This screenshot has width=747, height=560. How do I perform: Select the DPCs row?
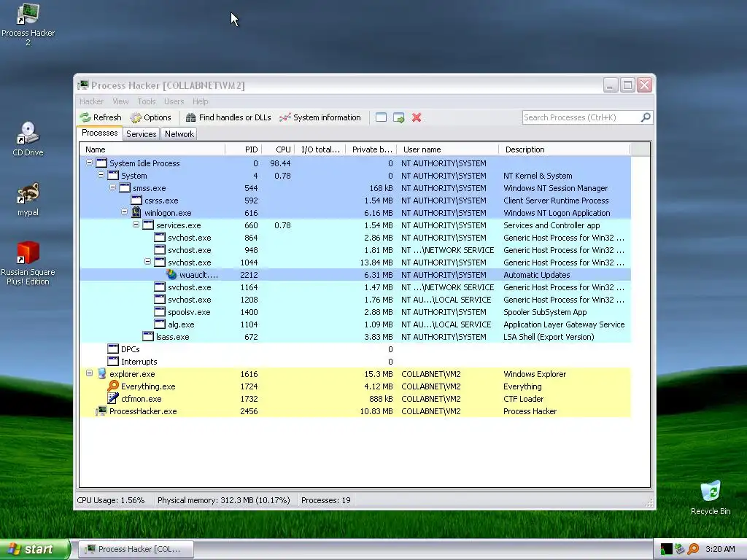(355, 349)
